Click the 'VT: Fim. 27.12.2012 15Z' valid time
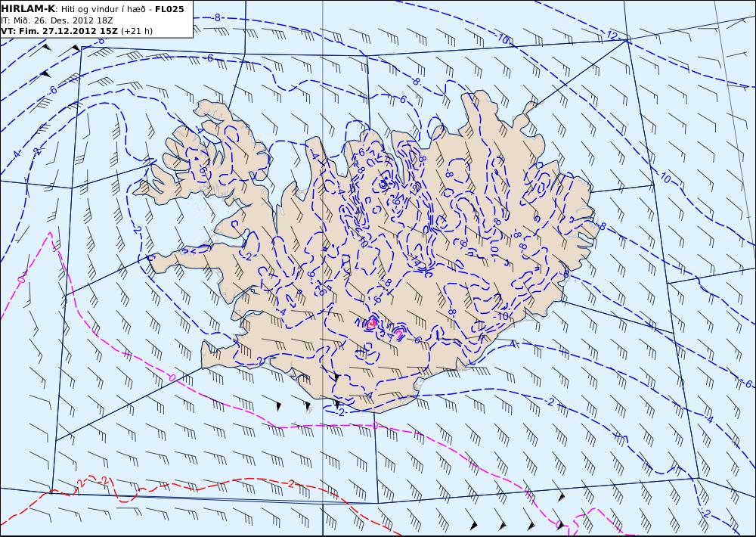 pos(59,31)
